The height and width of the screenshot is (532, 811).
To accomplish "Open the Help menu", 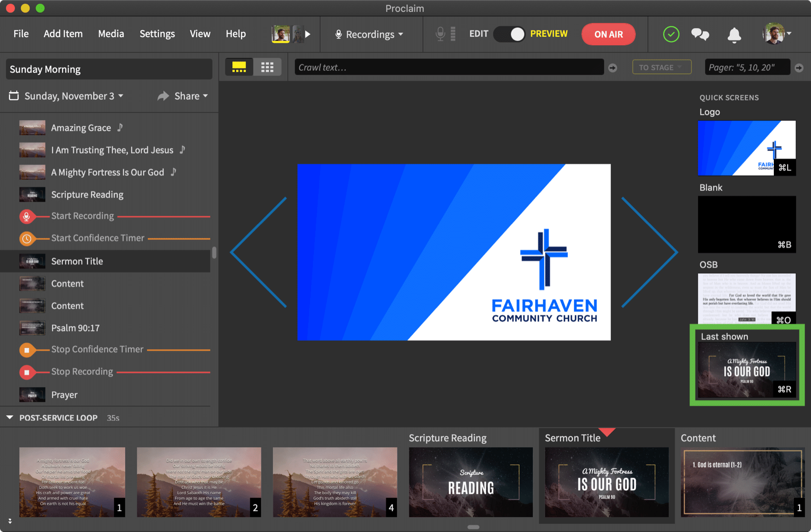I will click(236, 34).
